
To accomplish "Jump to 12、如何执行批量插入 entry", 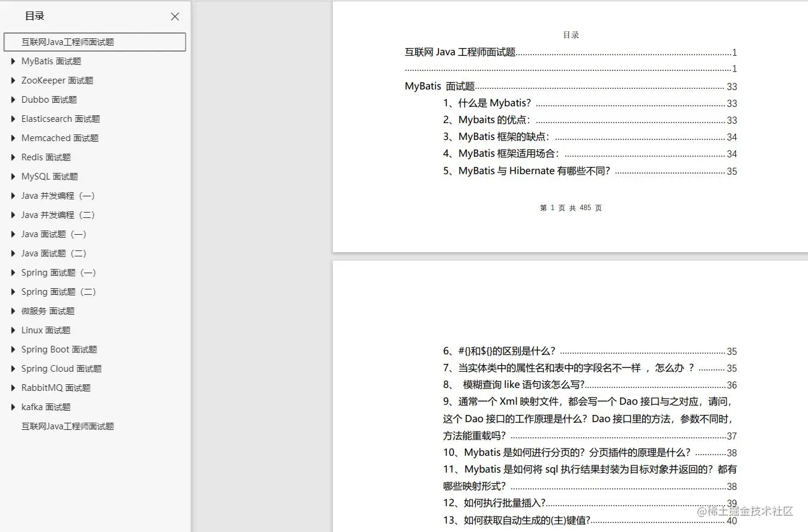I will (x=590, y=503).
